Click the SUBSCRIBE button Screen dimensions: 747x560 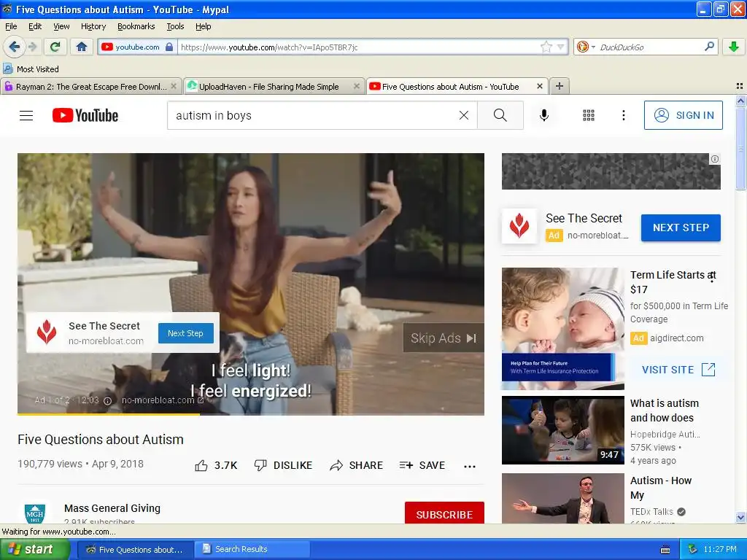pos(444,513)
